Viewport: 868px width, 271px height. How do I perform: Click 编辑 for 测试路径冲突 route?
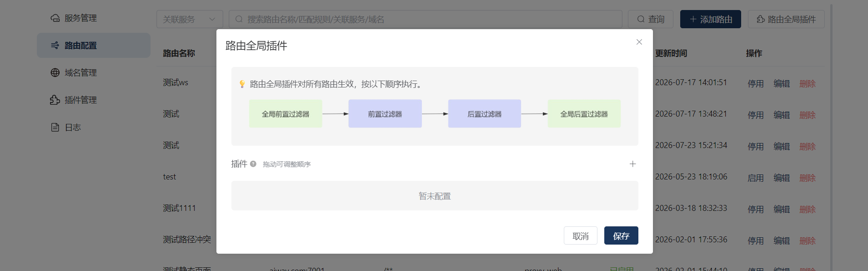point(782,241)
